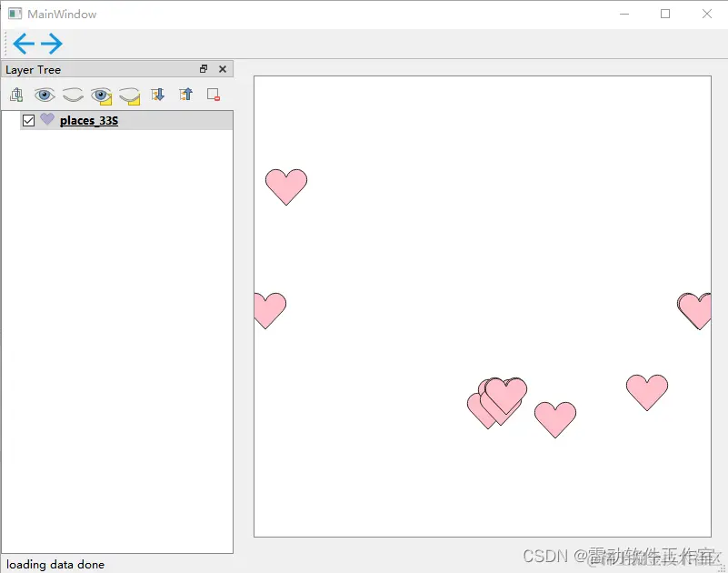Close the Layer Tree panel

[223, 68]
